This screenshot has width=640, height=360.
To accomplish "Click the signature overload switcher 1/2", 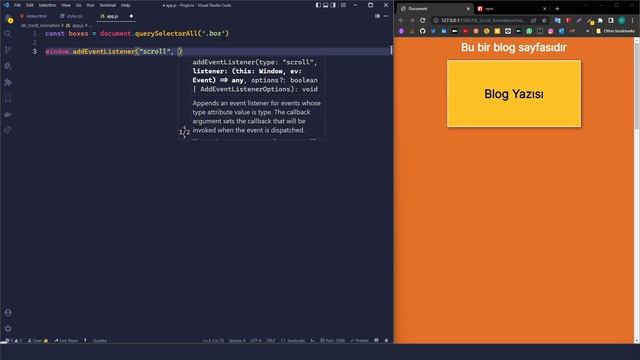I will (x=184, y=131).
